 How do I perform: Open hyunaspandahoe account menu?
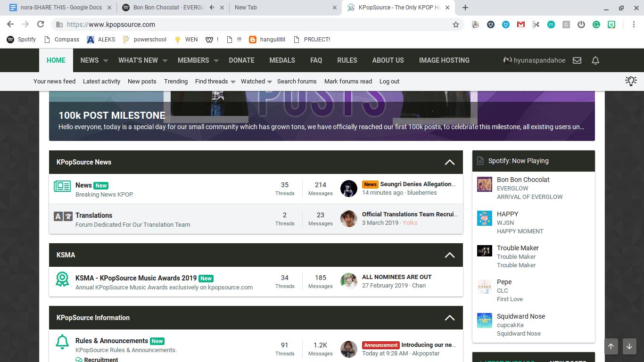click(x=534, y=60)
